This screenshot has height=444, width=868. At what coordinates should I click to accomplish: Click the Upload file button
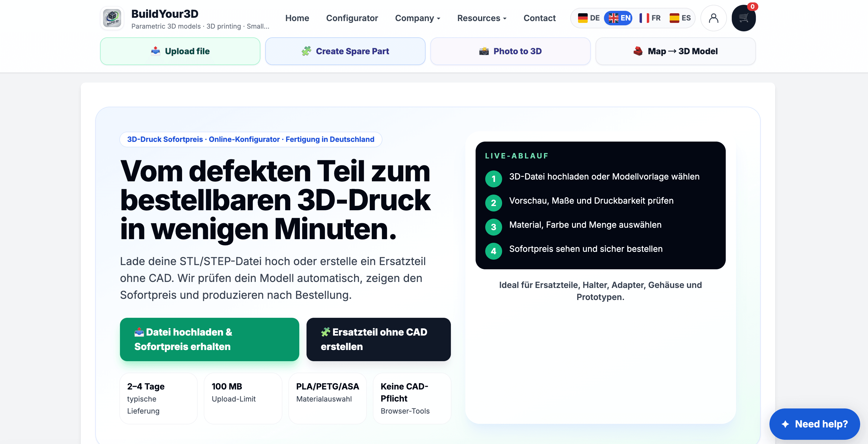pos(180,51)
